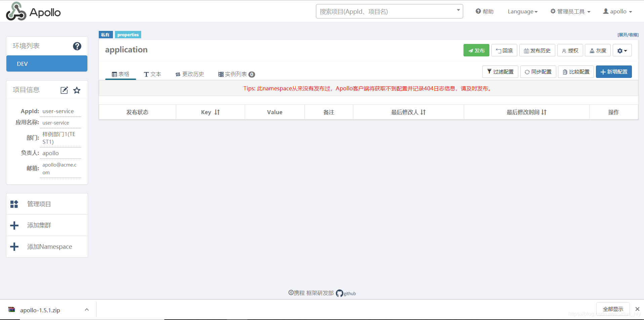
Task: Click the 添加Namespace entry
Action: (47, 247)
